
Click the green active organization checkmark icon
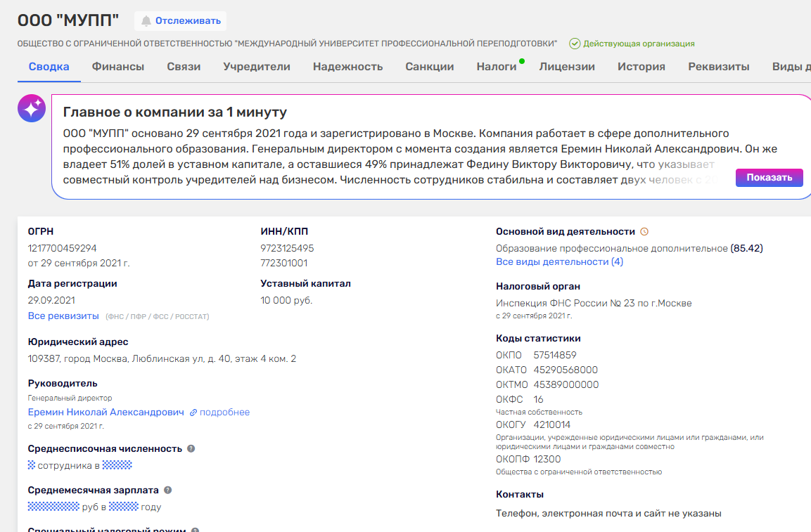pyautogui.click(x=575, y=44)
